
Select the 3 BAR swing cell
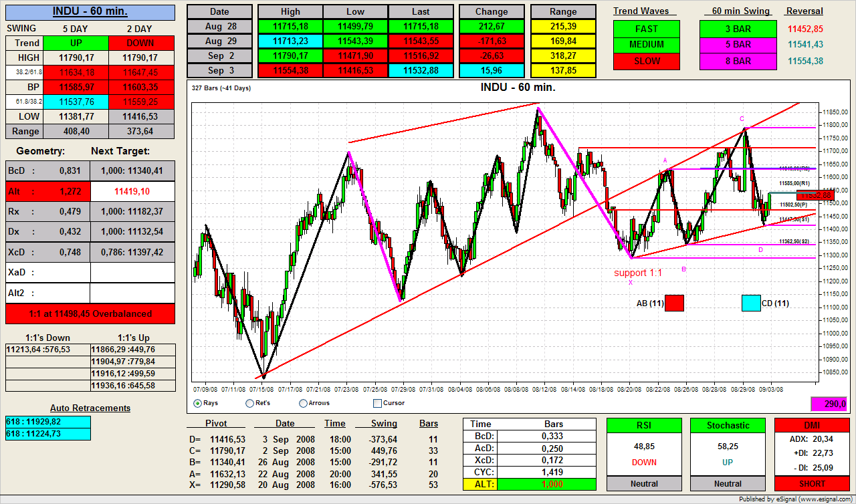pos(740,29)
